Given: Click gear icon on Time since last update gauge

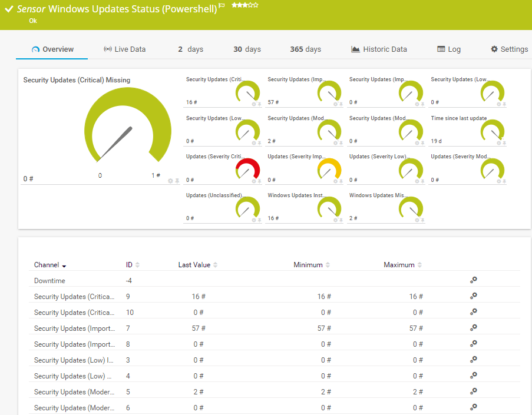Looking at the screenshot, I should point(498,143).
